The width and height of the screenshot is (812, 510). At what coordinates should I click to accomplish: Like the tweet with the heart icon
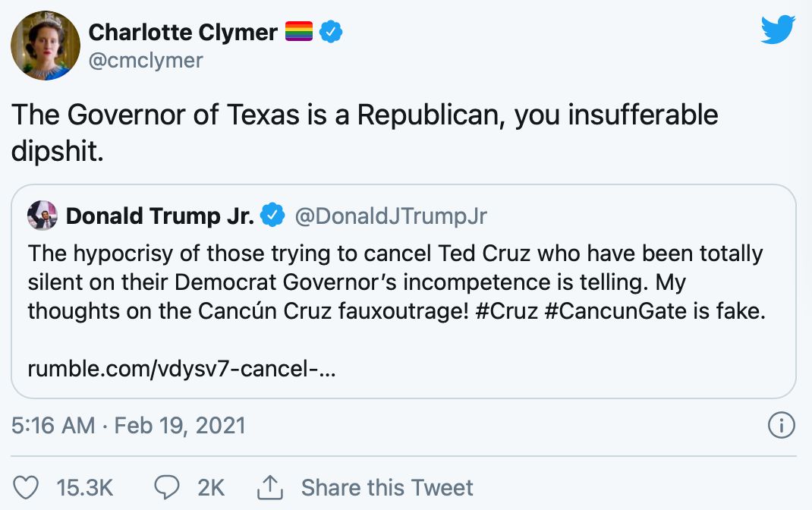click(27, 487)
